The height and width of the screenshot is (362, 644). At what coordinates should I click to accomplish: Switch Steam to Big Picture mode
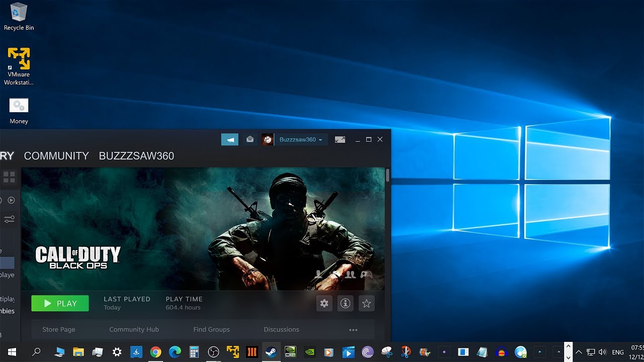click(x=340, y=139)
